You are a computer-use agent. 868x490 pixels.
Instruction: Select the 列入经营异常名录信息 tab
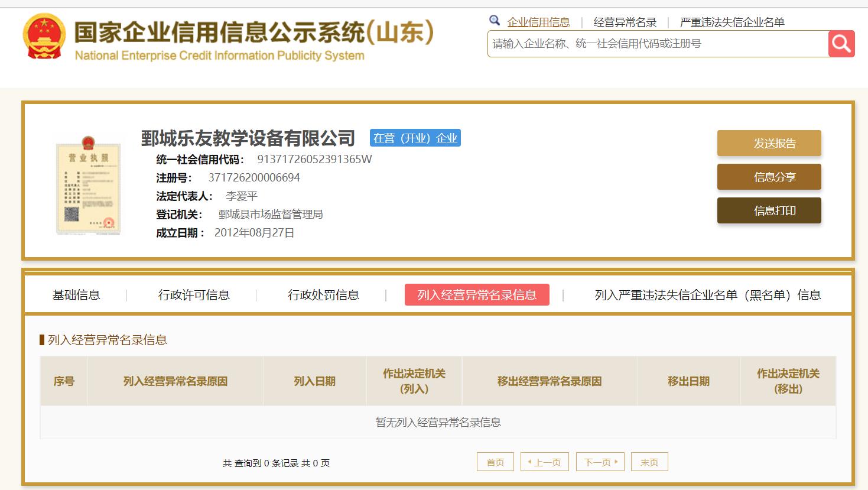coord(477,295)
